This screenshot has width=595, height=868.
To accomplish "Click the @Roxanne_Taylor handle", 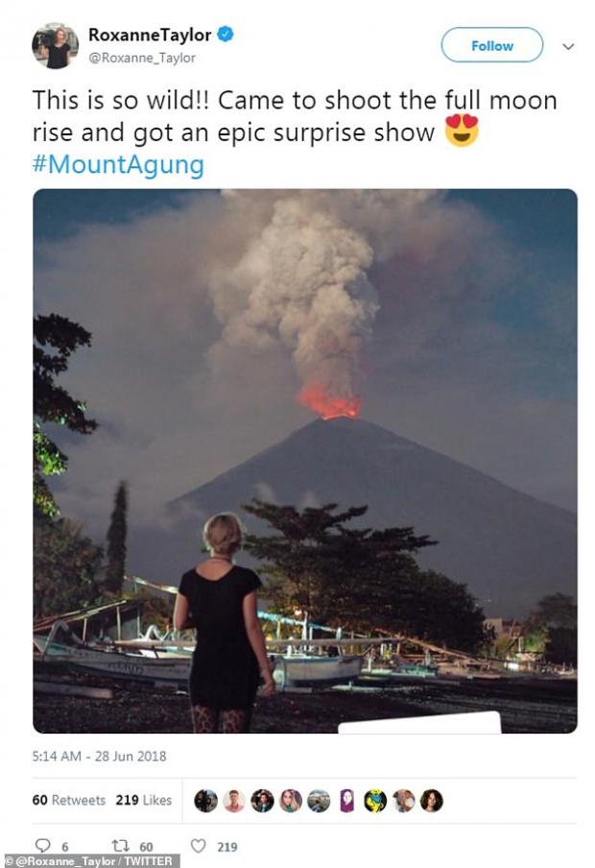I will tap(142, 58).
